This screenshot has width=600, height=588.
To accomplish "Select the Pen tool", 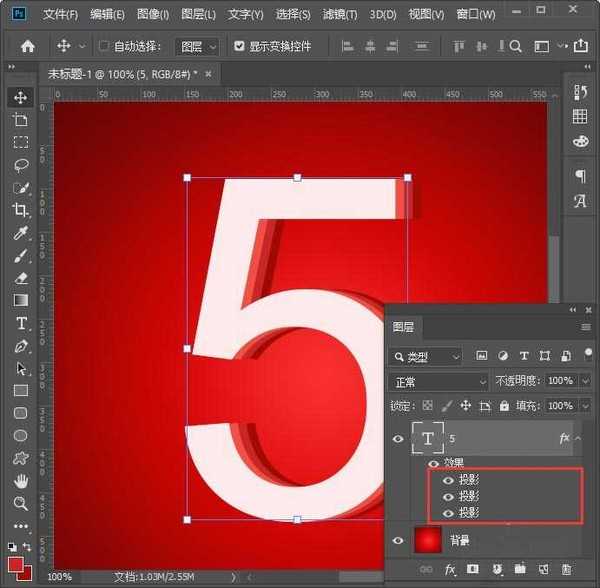I will tap(20, 346).
